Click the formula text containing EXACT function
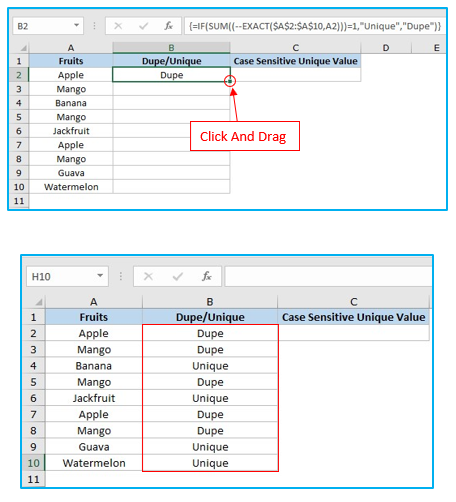The height and width of the screenshot is (502, 456). (x=315, y=26)
